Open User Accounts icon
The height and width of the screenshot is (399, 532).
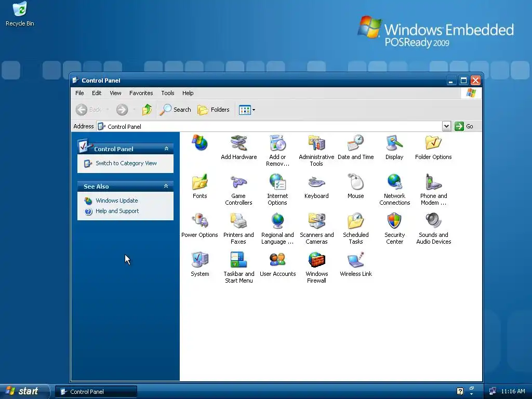277,260
